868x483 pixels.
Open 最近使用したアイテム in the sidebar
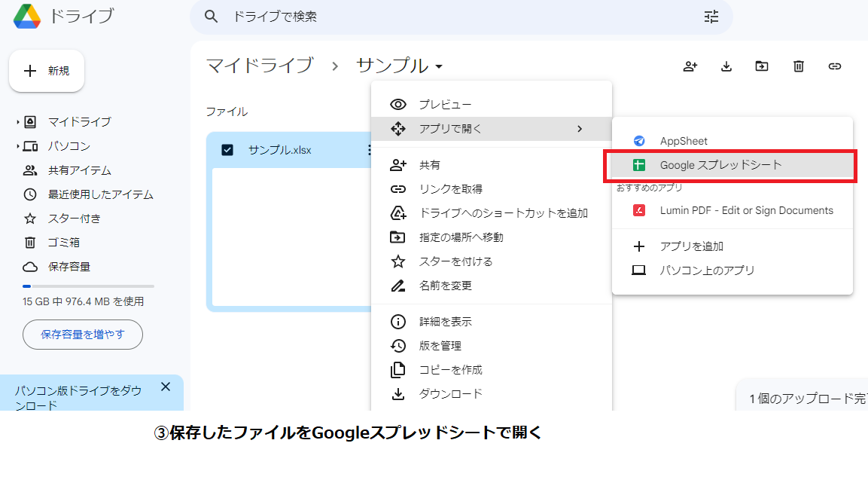[x=100, y=194]
